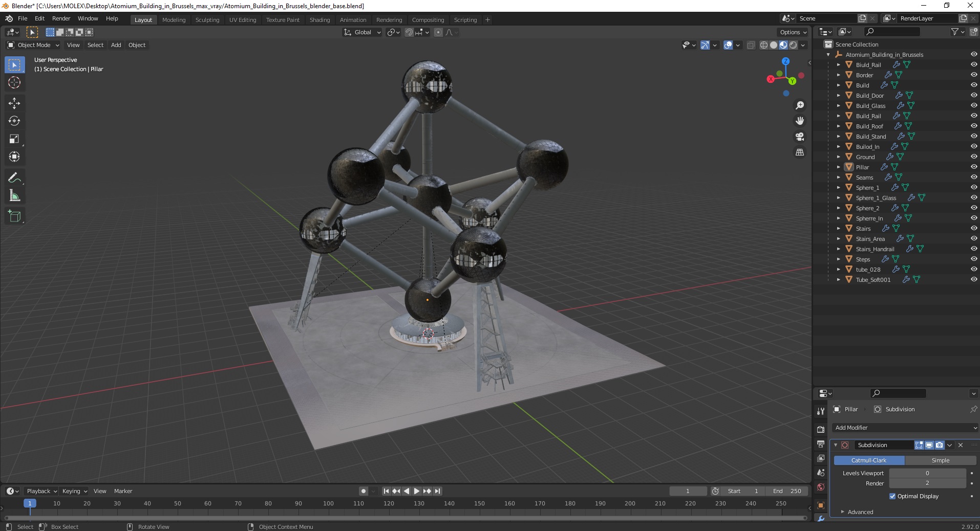Hide the Sphere_1_Glass object
Image resolution: width=980 pixels, height=531 pixels.
click(x=974, y=197)
